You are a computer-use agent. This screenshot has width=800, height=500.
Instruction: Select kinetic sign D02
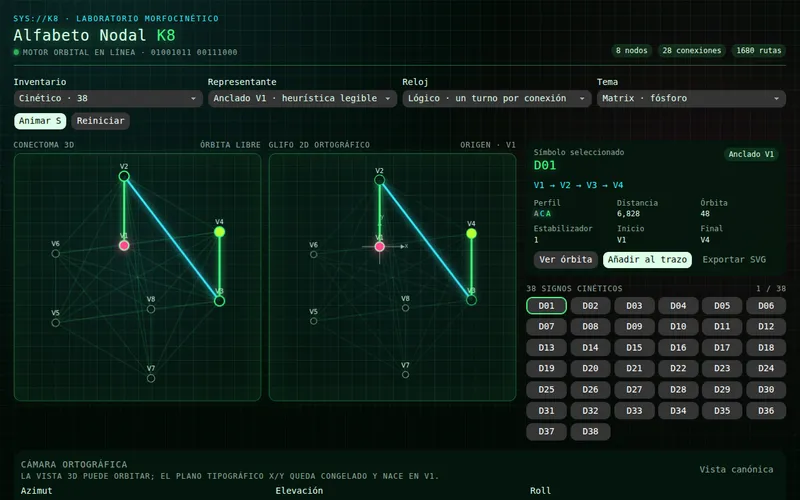click(x=590, y=306)
